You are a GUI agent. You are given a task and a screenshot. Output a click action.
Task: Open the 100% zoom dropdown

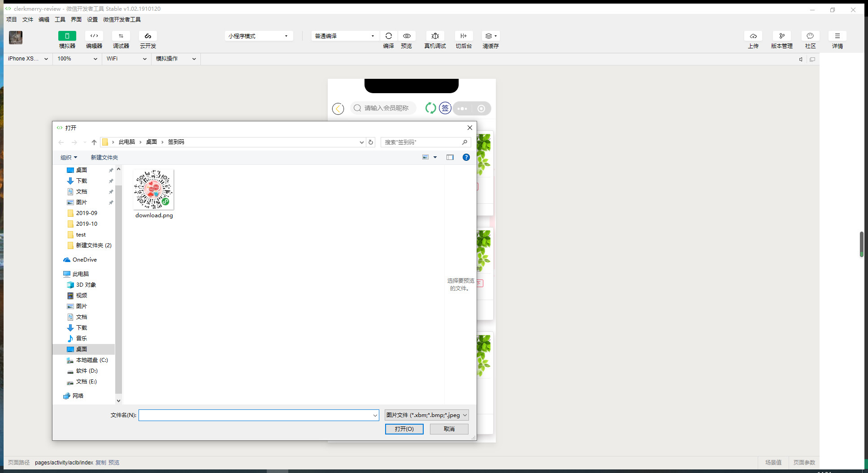click(x=77, y=59)
